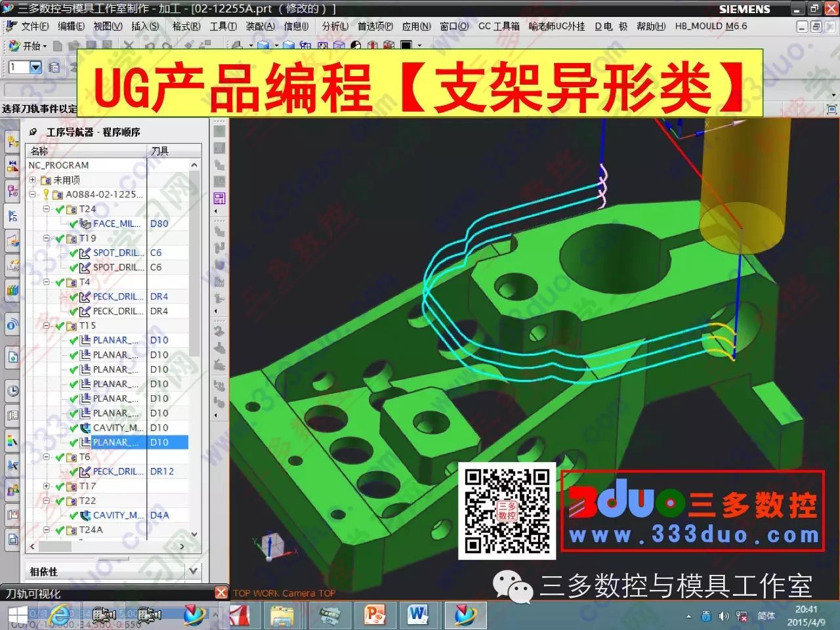Open the 工具(T) menu

pyautogui.click(x=223, y=26)
